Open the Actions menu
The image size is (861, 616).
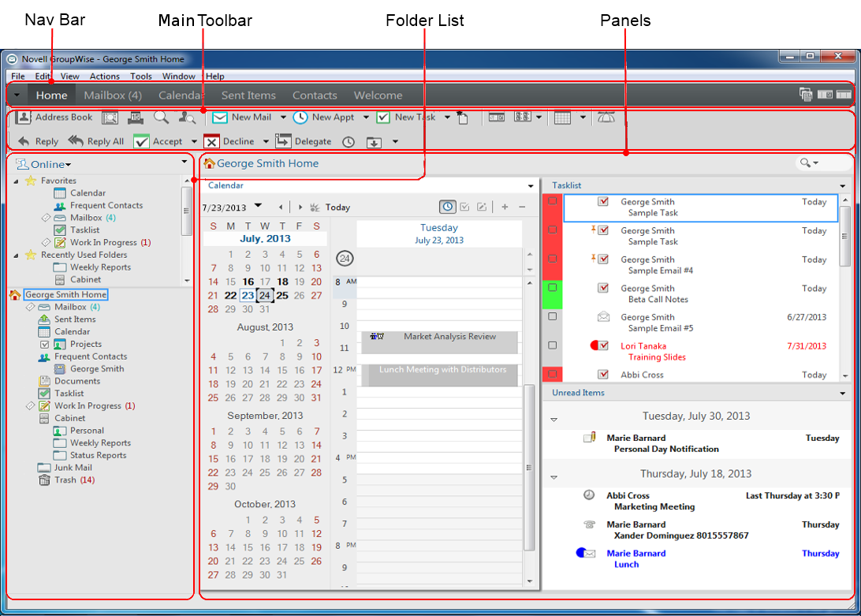(104, 77)
